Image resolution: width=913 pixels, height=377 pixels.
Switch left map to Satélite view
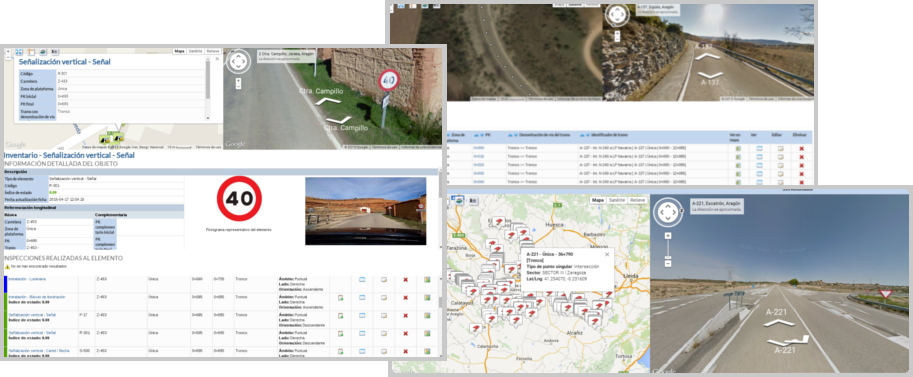[x=196, y=51]
